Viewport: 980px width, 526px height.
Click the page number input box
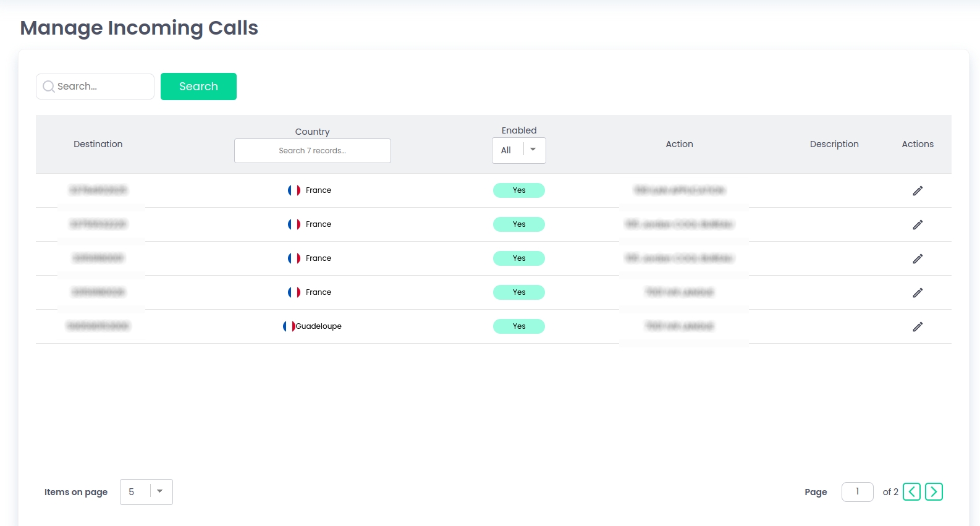857,492
